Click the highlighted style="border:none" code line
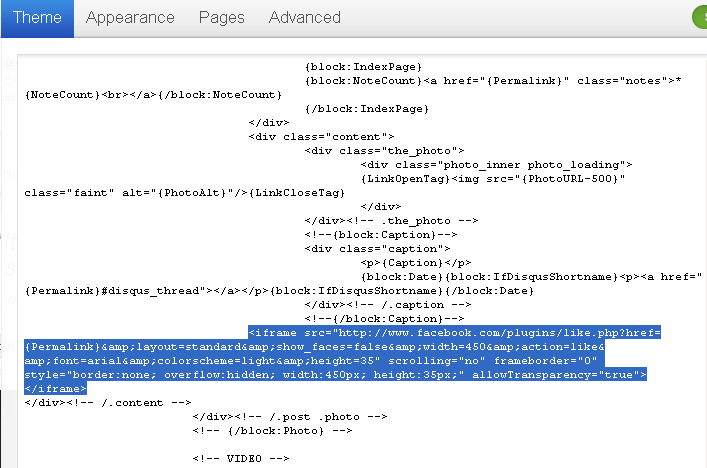707x468 pixels. (x=330, y=374)
